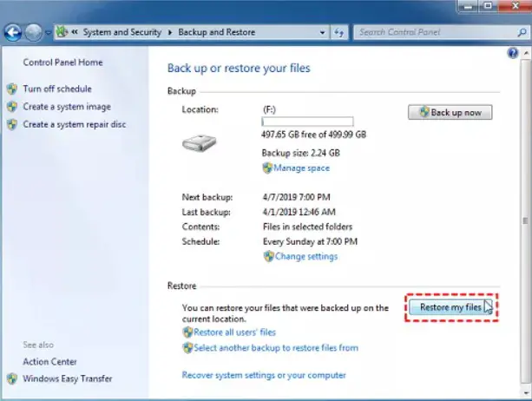Click the scrollbar down arrow
The width and height of the screenshot is (532, 401).
[526, 393]
